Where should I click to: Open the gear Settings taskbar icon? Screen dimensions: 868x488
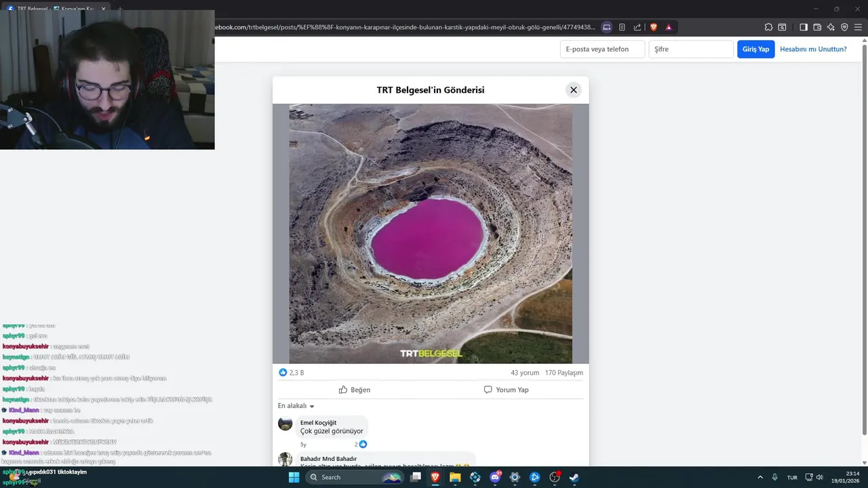point(515,477)
